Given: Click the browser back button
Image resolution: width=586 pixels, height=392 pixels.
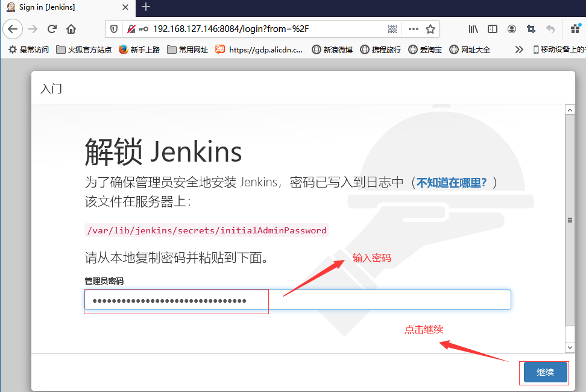Looking at the screenshot, I should pos(13,29).
